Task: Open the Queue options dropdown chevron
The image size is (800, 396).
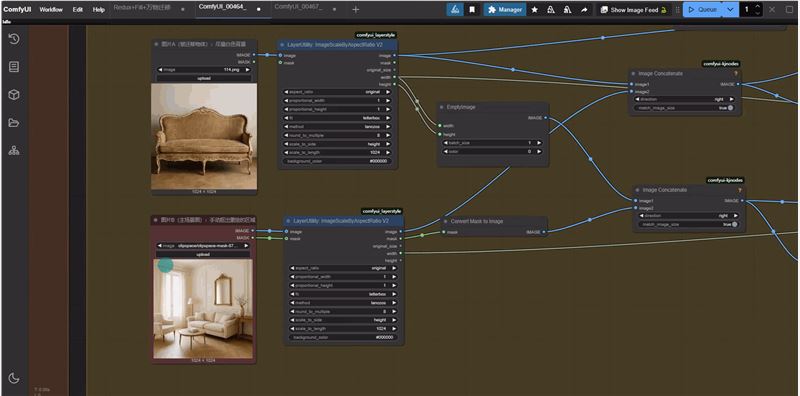Action: (x=731, y=9)
